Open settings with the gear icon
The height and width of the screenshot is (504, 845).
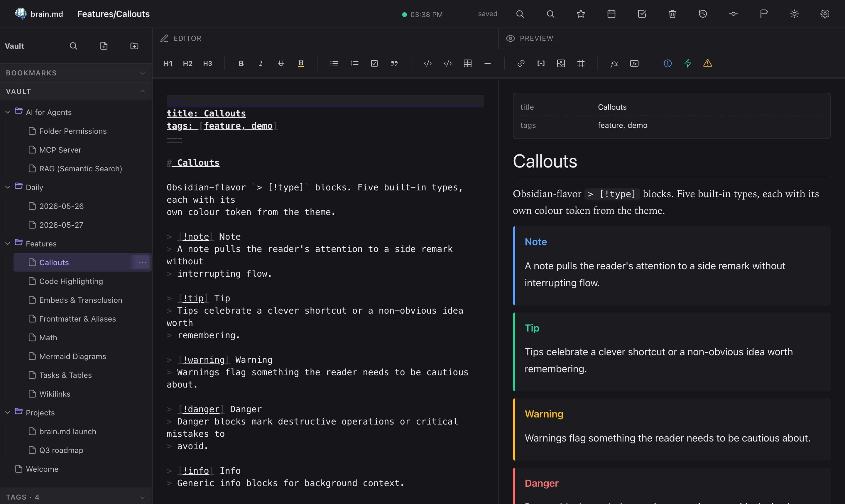click(825, 14)
